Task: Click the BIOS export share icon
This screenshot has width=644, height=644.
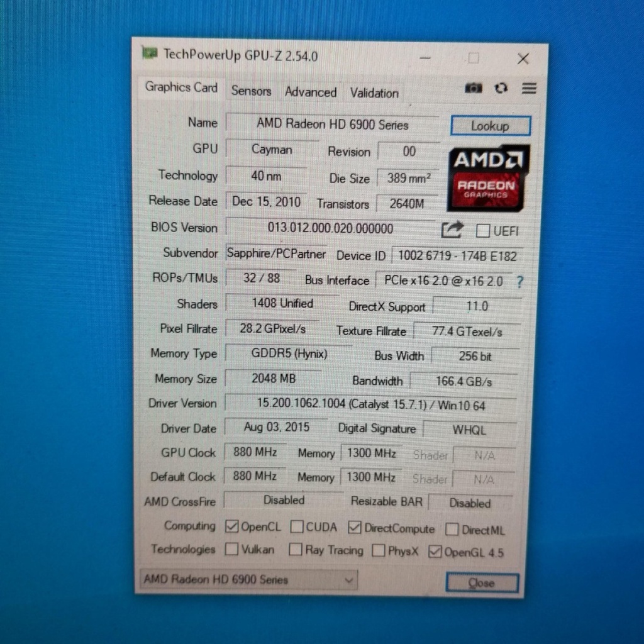Action: (x=452, y=230)
